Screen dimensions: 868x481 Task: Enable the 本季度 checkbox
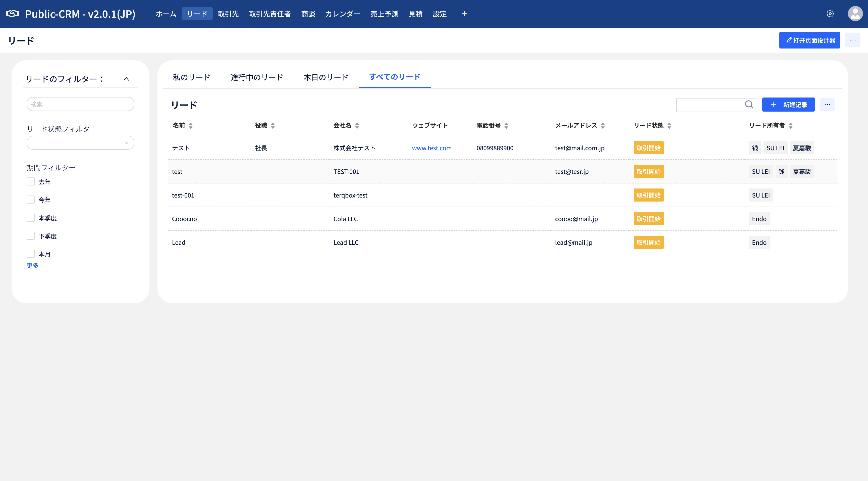tap(31, 218)
